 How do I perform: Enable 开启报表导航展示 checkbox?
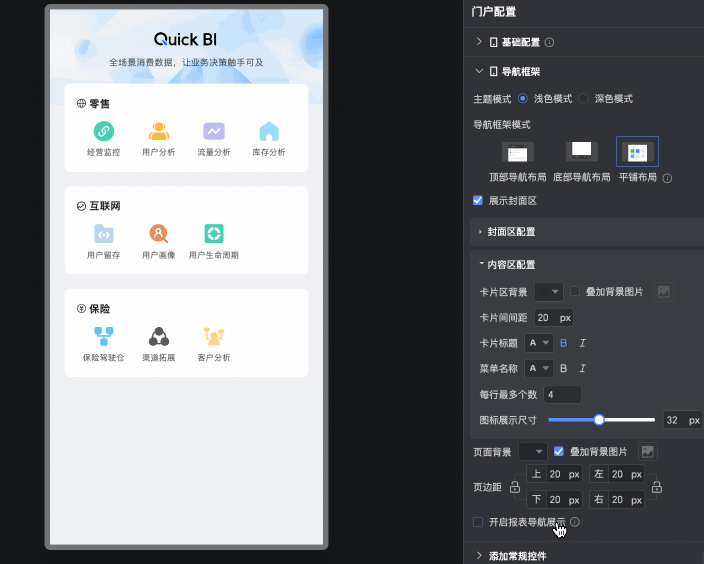pos(478,522)
